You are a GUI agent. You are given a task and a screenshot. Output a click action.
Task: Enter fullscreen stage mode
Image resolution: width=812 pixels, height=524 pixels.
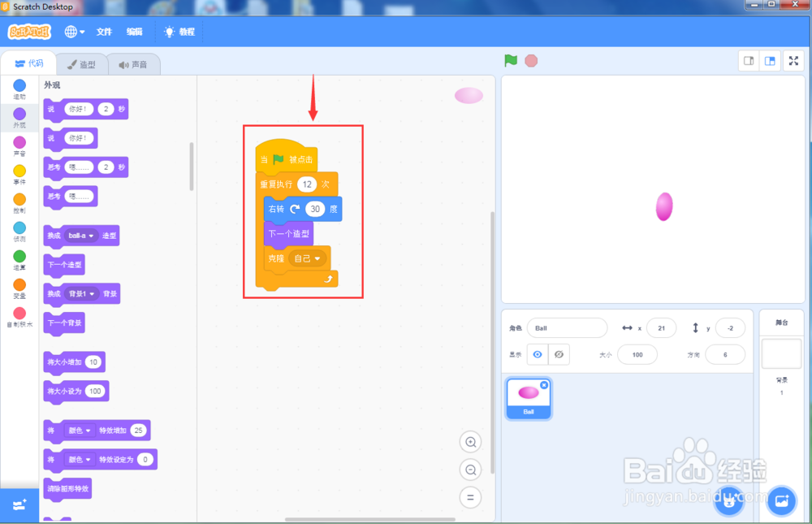click(x=793, y=60)
